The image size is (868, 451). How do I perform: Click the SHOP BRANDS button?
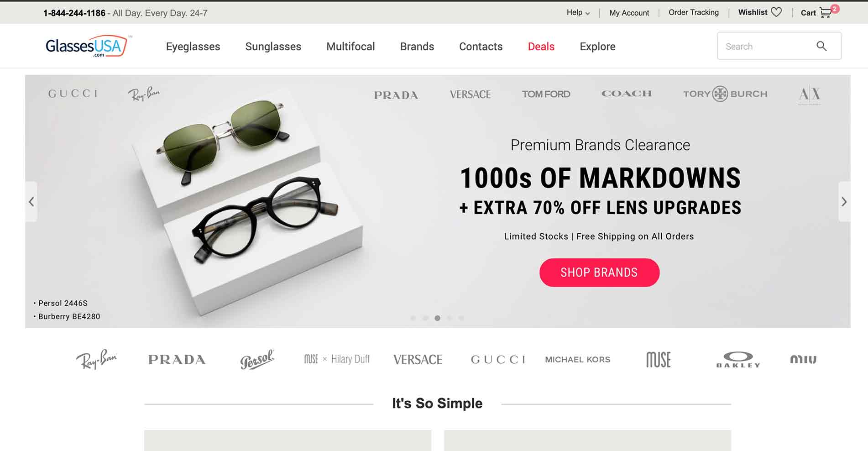click(x=599, y=273)
